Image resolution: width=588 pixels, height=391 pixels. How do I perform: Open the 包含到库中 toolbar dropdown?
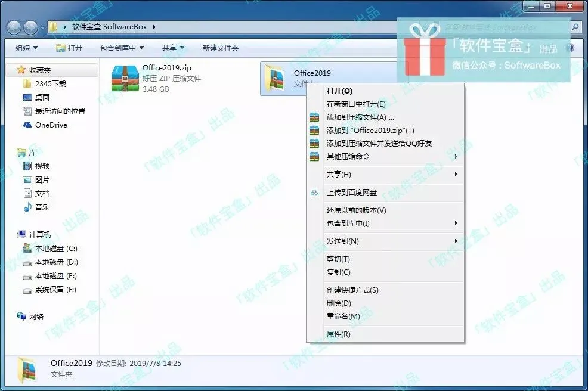[x=122, y=48]
